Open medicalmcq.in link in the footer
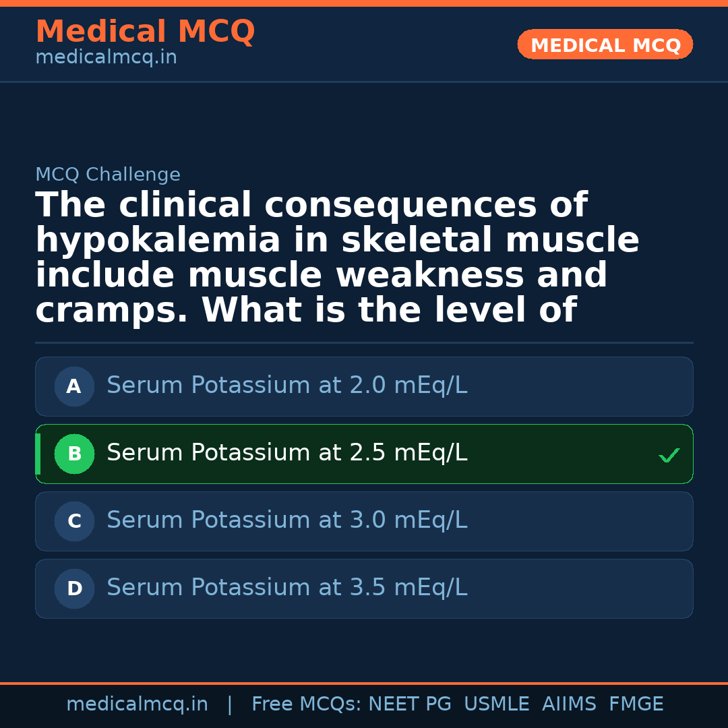Viewport: 728px width, 728px height. pos(137,704)
